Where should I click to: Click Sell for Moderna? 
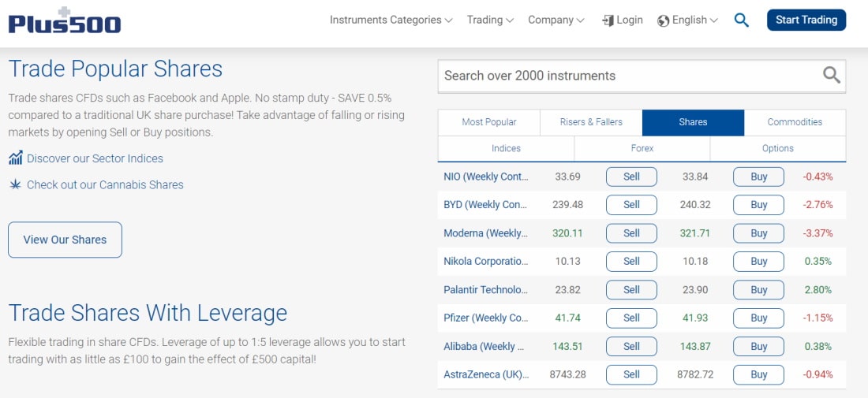click(x=631, y=233)
